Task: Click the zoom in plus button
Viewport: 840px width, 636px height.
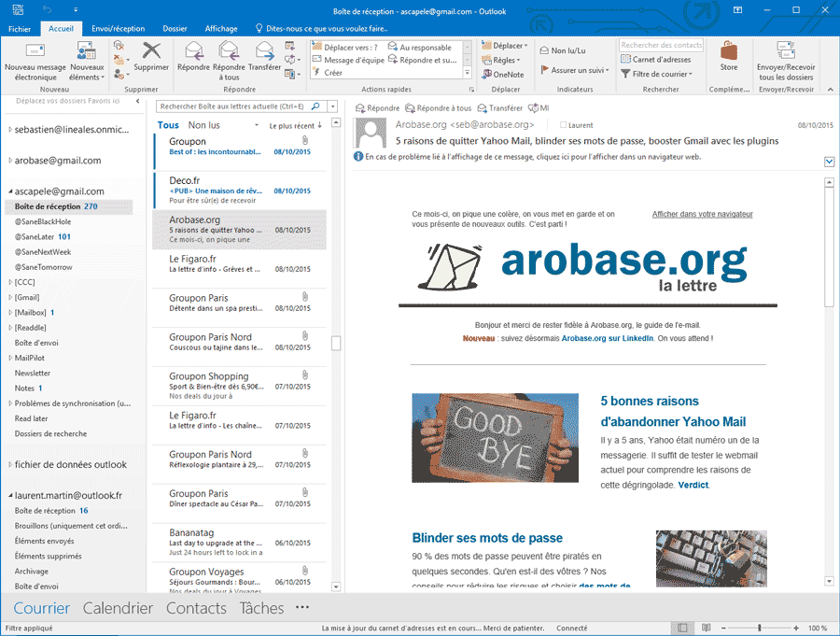Action: point(796,628)
